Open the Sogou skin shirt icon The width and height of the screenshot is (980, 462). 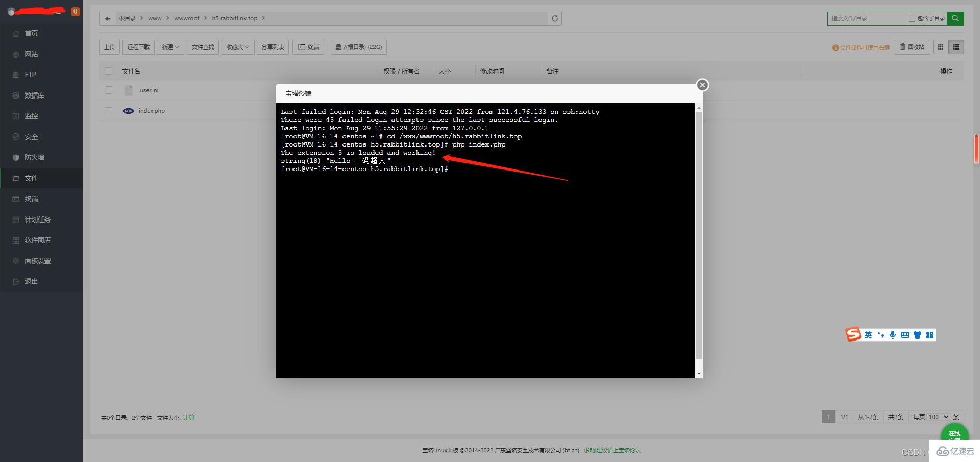click(917, 335)
